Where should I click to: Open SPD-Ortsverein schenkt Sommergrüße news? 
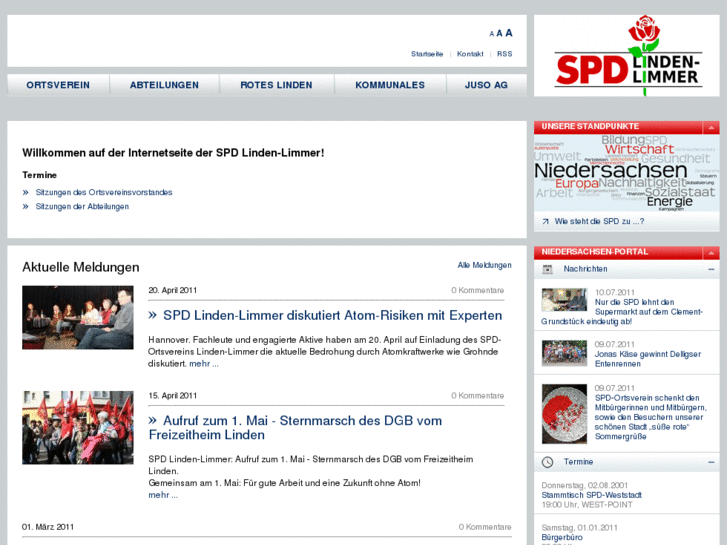(650, 417)
